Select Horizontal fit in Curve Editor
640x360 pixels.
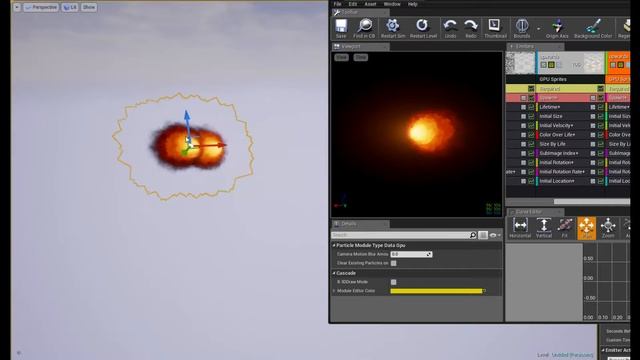(520, 228)
